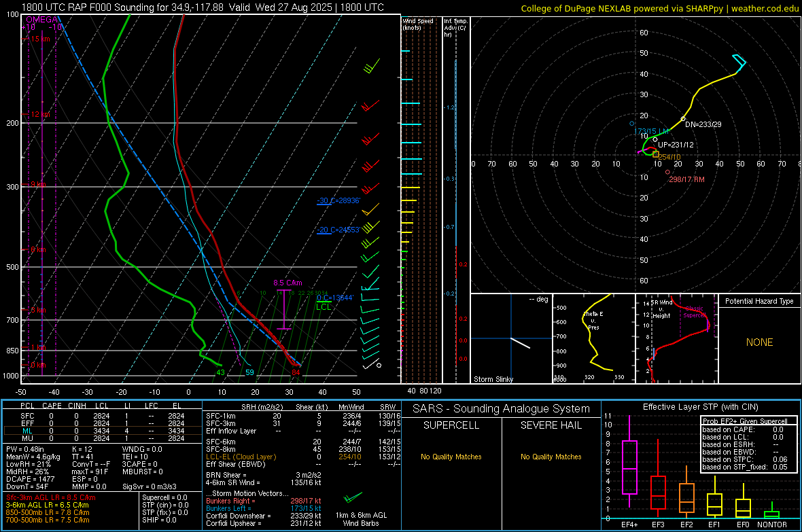The width and height of the screenshot is (802, 532).
Task: Click the "SFC-1km" kinematics row label
Action: click(x=220, y=416)
